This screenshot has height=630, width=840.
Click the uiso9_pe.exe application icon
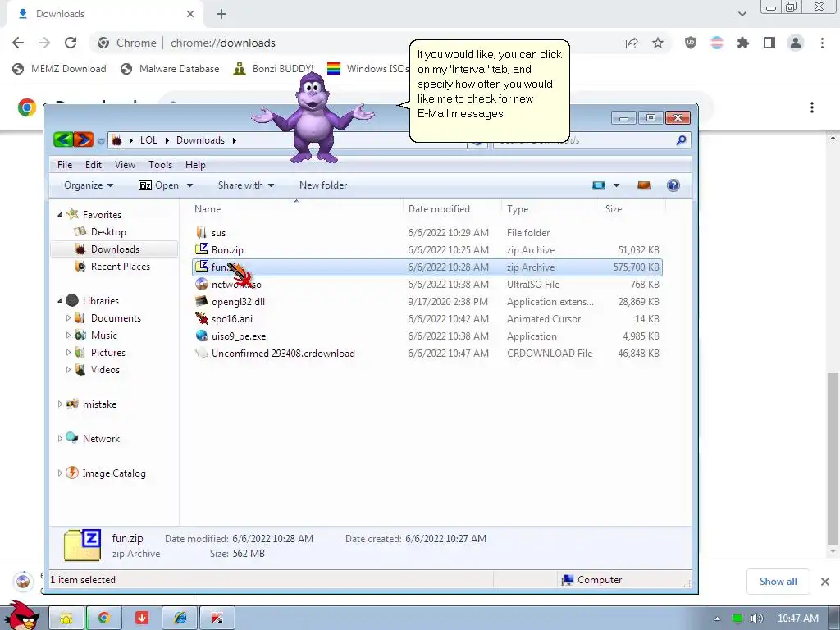pos(202,336)
